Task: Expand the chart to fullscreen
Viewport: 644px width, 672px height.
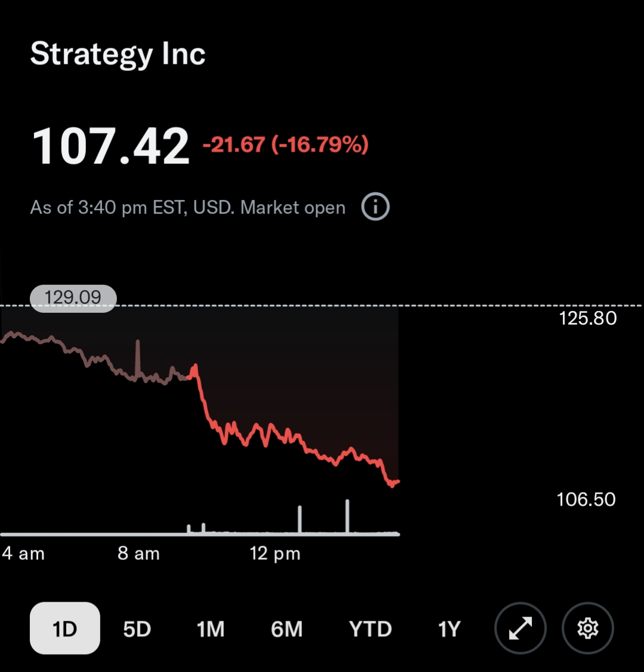Action: click(x=520, y=628)
